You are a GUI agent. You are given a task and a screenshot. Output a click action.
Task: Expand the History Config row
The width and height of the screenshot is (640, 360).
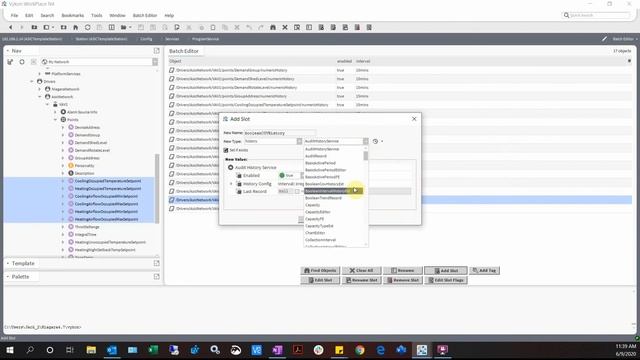pyautogui.click(x=231, y=184)
